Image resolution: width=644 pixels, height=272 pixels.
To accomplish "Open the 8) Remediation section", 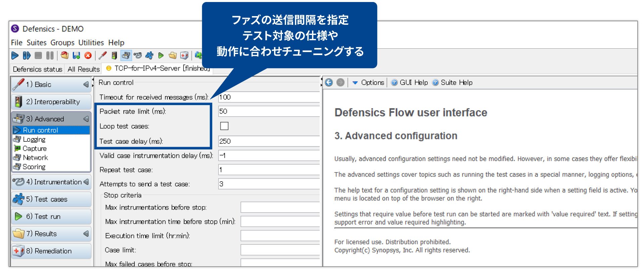I will tap(51, 251).
